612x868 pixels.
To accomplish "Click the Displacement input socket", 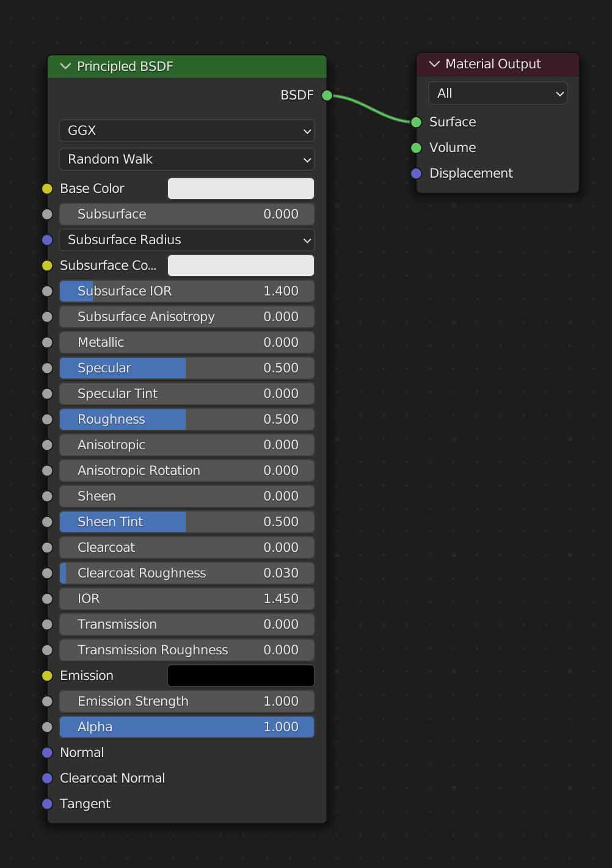I will click(417, 173).
